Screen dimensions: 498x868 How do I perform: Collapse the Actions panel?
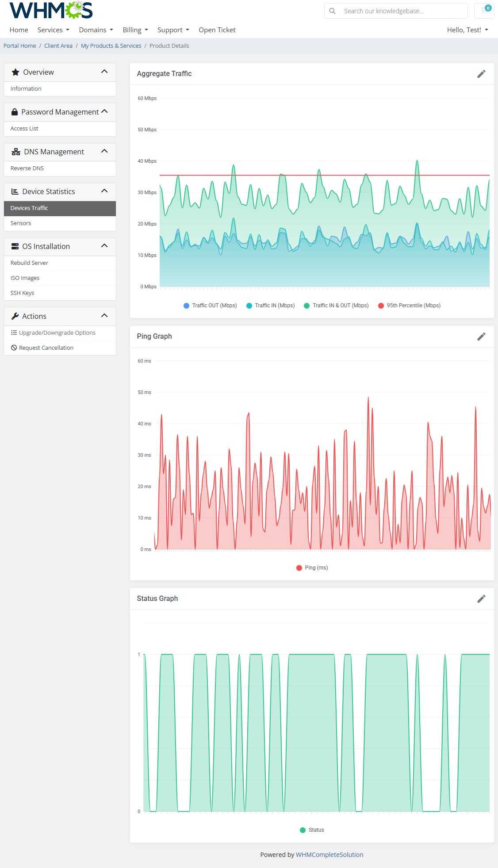pos(104,316)
